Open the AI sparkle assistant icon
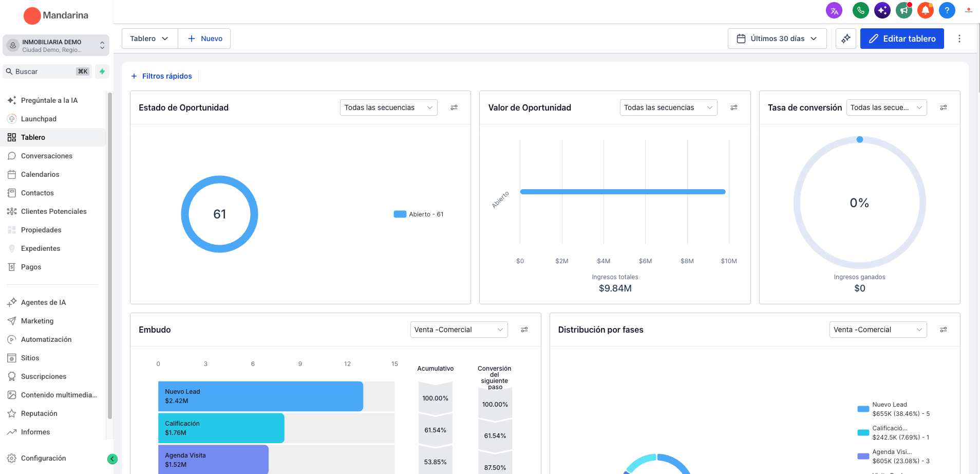Image resolution: width=980 pixels, height=474 pixels. [x=882, y=10]
